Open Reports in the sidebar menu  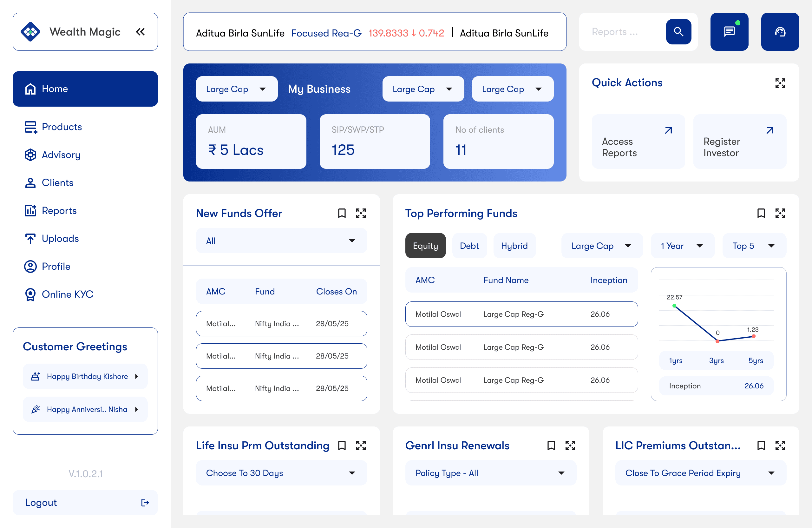tap(59, 211)
